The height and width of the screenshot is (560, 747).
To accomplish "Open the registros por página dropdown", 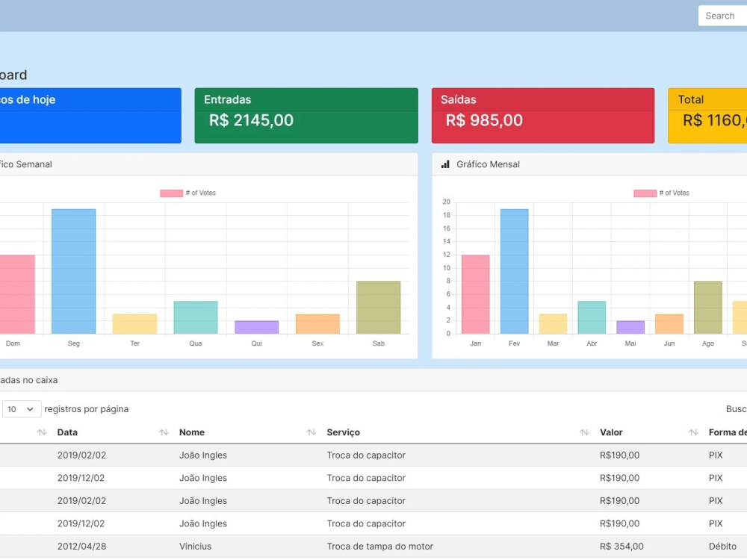I will click(x=21, y=409).
